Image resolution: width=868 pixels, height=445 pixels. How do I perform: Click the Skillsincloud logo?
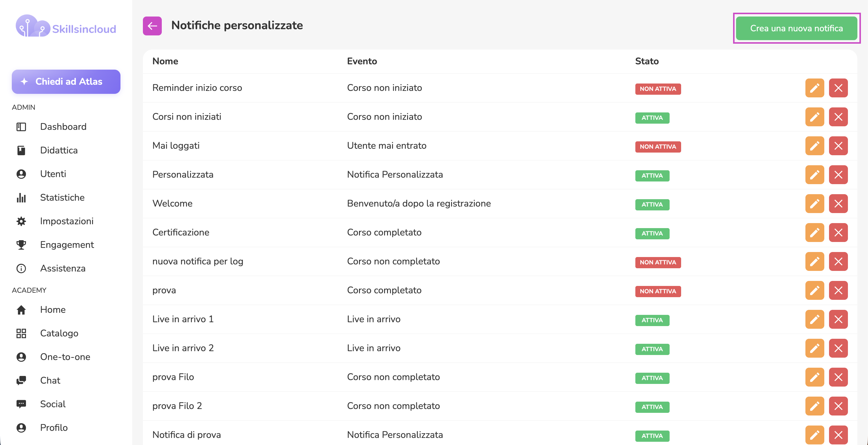tap(66, 26)
